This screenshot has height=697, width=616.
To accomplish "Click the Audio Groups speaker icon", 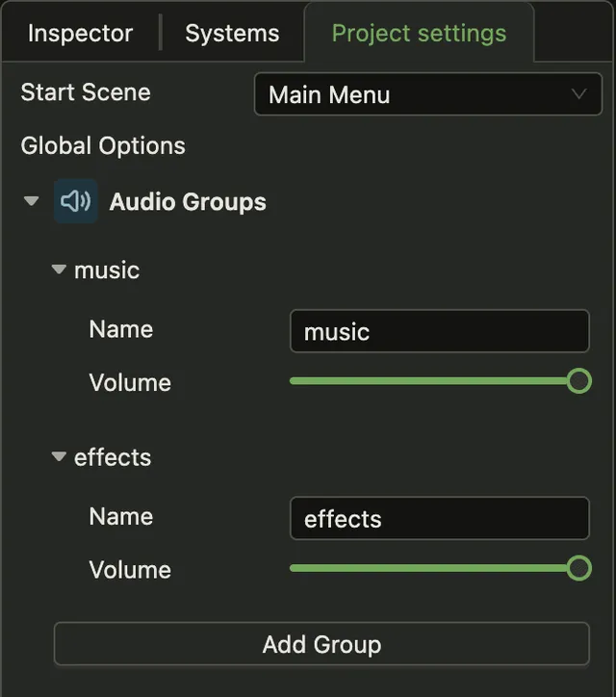I will click(75, 201).
